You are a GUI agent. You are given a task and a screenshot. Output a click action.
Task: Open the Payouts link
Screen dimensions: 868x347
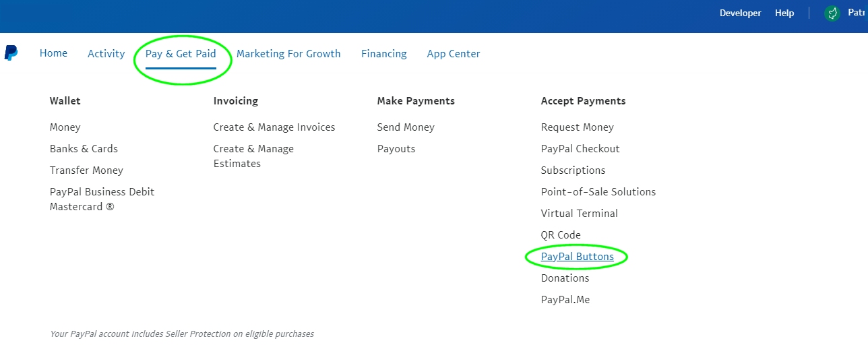[x=396, y=148]
